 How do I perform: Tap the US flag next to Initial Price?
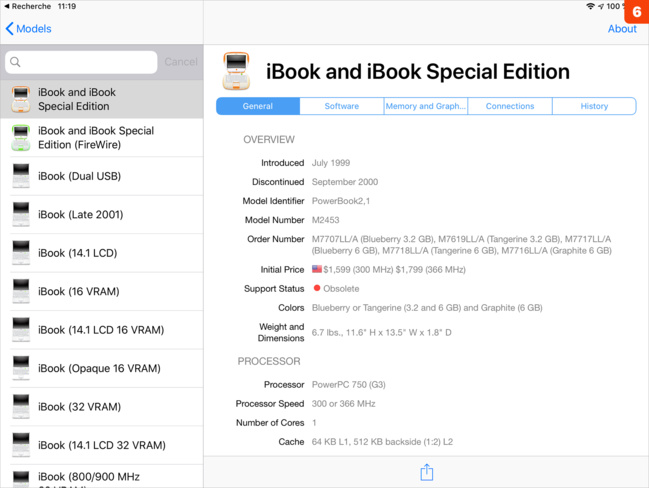coord(317,269)
